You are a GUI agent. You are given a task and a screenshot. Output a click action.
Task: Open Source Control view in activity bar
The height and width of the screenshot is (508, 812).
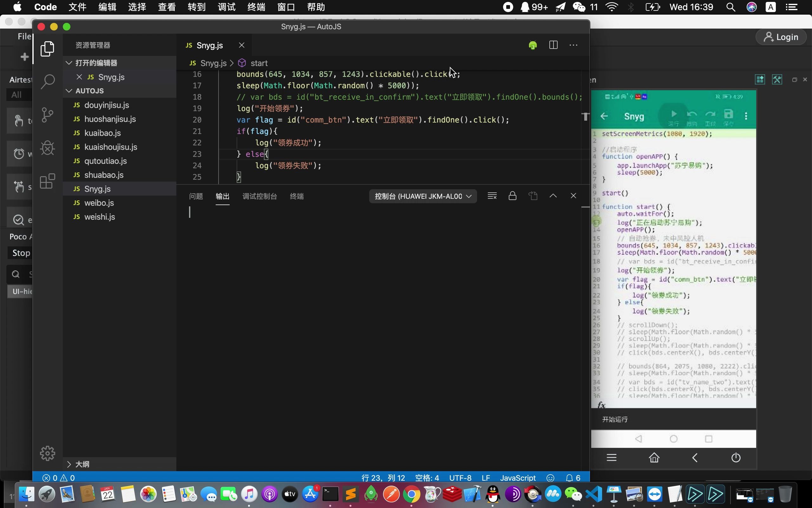pos(47,115)
